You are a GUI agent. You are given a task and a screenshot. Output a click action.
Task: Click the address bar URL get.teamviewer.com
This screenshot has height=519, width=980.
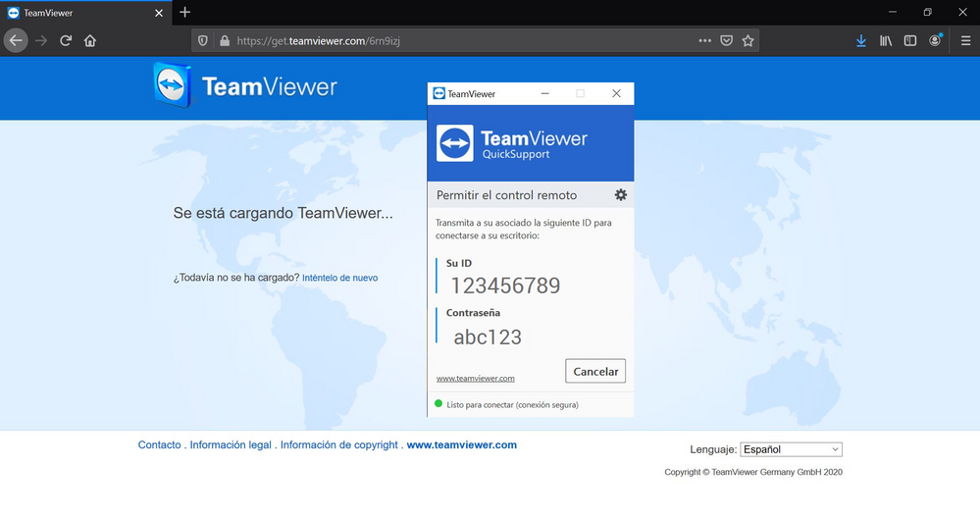(x=318, y=40)
